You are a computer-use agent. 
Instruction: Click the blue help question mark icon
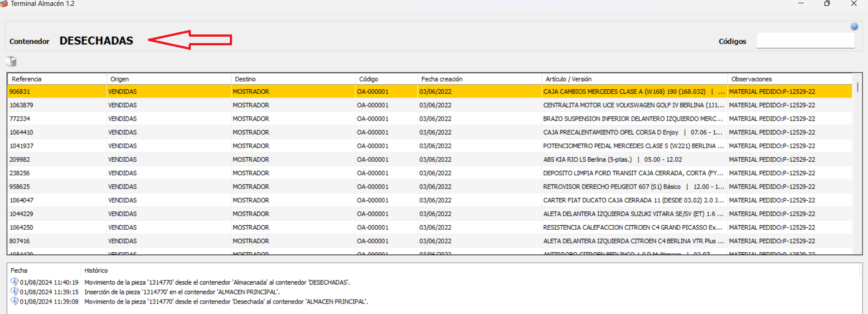point(854,27)
